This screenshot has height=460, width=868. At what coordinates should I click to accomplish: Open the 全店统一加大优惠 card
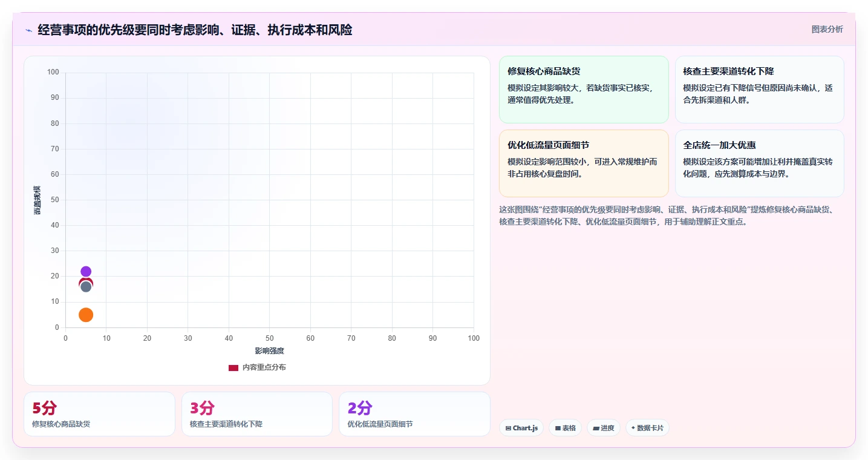759,163
